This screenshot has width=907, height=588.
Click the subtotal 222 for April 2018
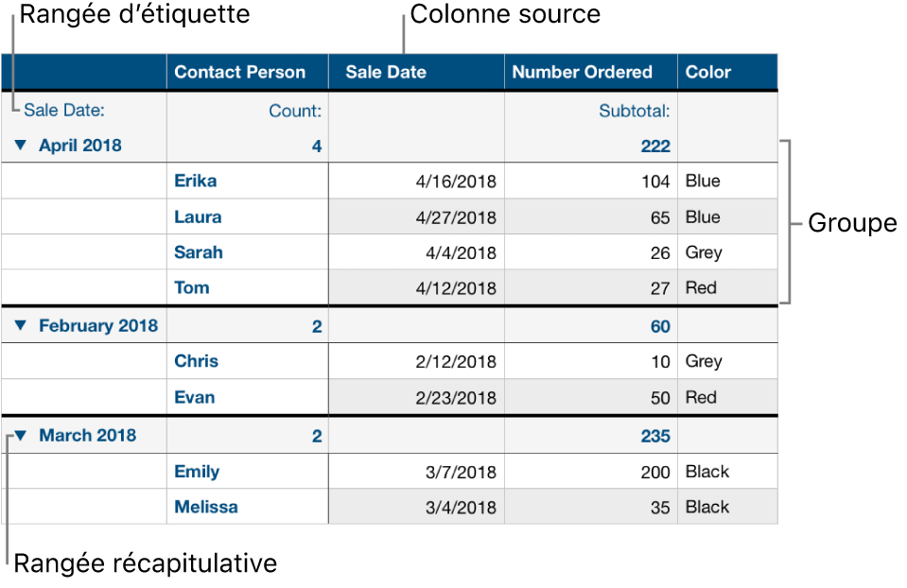click(x=654, y=147)
